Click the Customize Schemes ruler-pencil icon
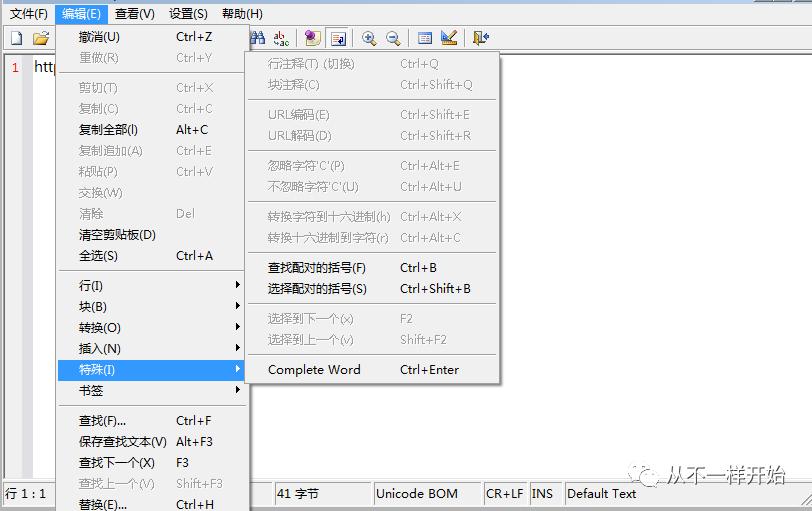 point(449,38)
